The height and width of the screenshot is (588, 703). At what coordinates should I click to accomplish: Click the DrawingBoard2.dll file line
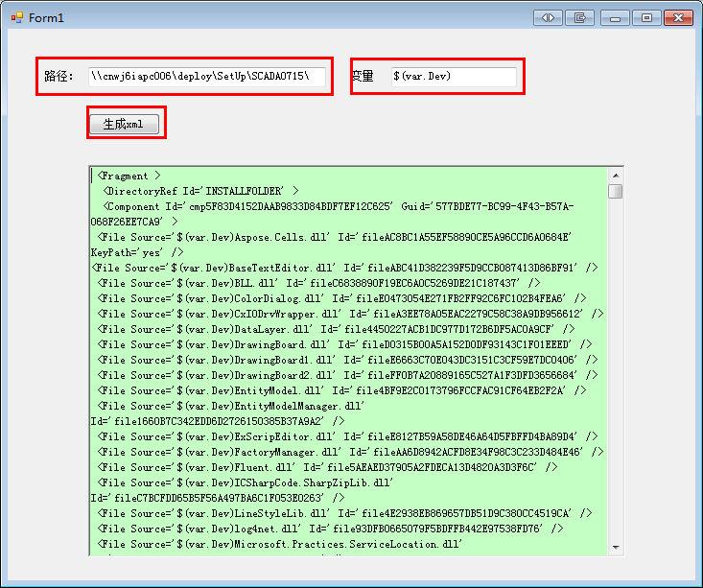pyautogui.click(x=347, y=375)
